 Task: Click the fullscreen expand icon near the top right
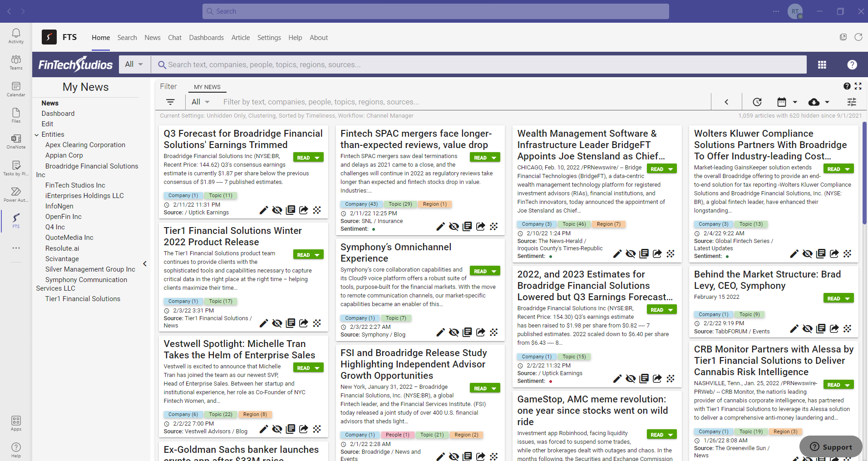coord(858,86)
